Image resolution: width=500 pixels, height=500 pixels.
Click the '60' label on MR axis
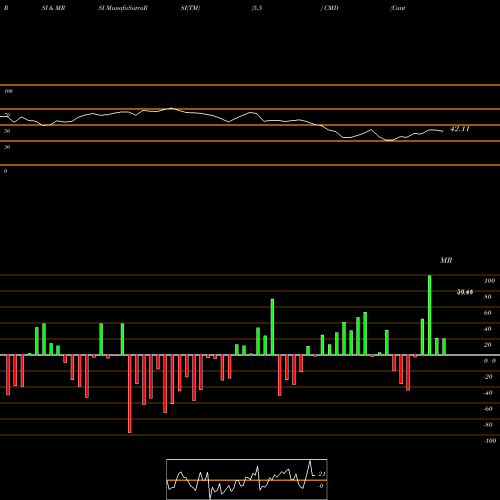tap(487, 313)
